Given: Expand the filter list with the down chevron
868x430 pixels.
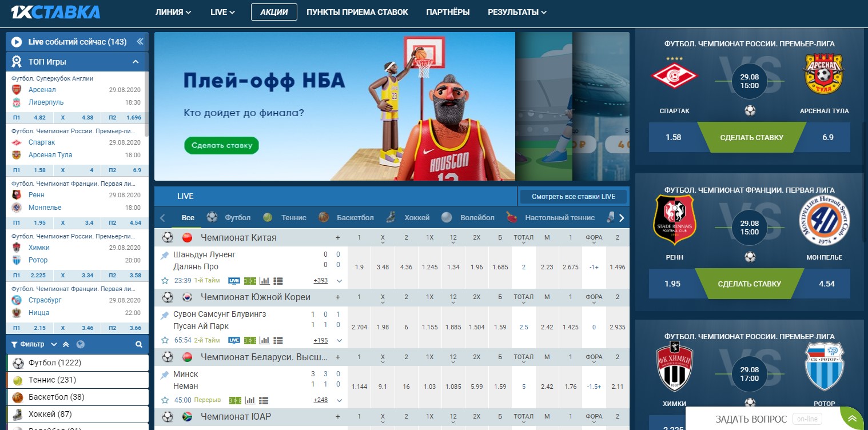Looking at the screenshot, I should [x=54, y=344].
